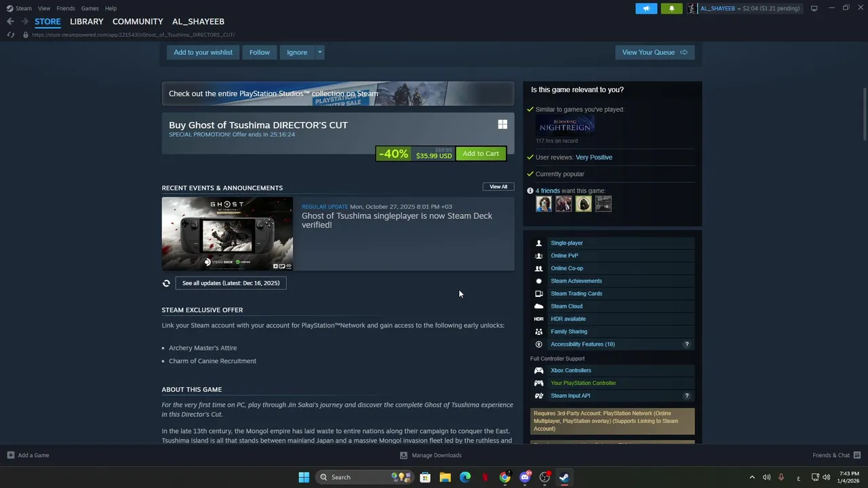Add to your wishlist
Screen dimensions: 868x488
click(203, 52)
